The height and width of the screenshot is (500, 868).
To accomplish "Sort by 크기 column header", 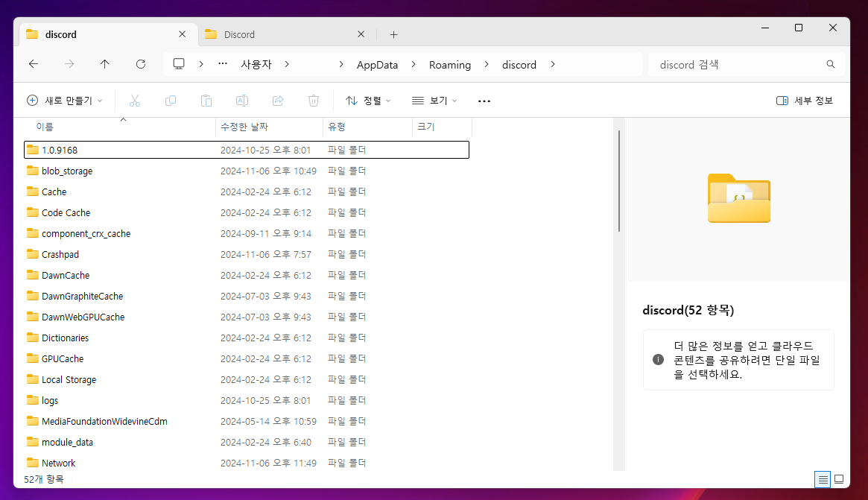I will [x=443, y=127].
